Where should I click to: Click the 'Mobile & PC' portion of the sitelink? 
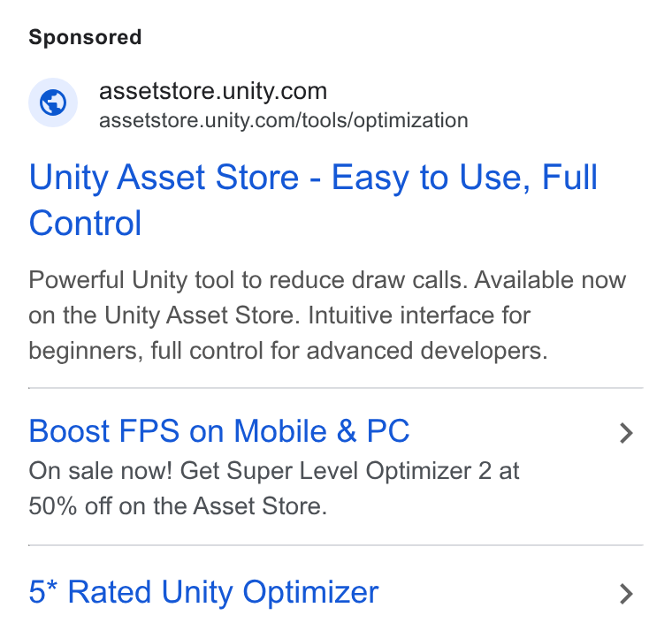coord(322,430)
